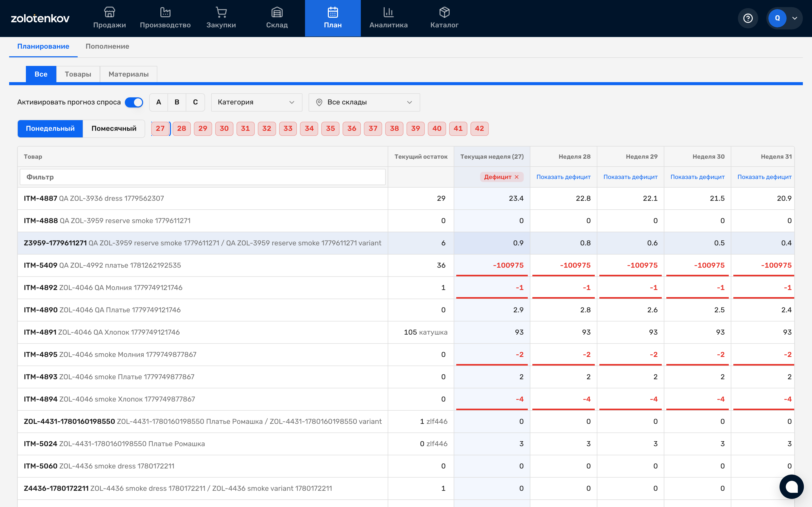This screenshot has height=507, width=812.
Task: Open the chat bubble widget
Action: pyautogui.click(x=791, y=486)
